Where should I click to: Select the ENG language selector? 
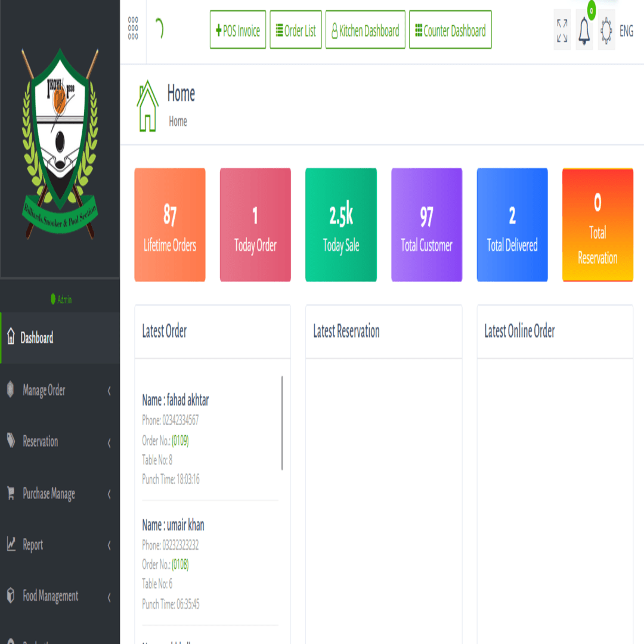(x=626, y=31)
